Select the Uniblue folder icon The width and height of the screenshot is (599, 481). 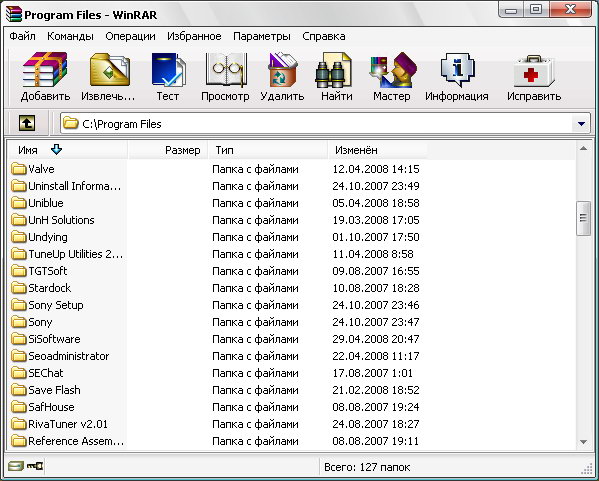18,203
